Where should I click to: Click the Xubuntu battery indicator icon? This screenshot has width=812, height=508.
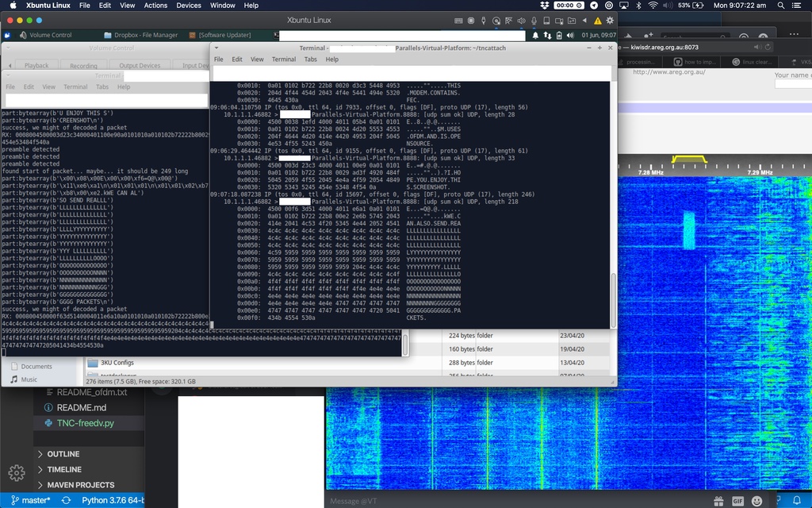pos(559,35)
